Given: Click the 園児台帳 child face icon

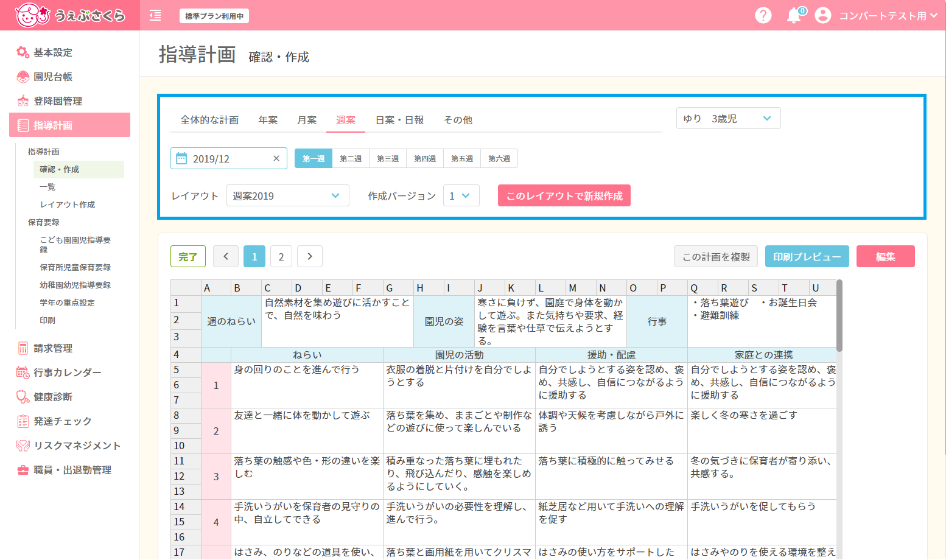Looking at the screenshot, I should point(23,77).
